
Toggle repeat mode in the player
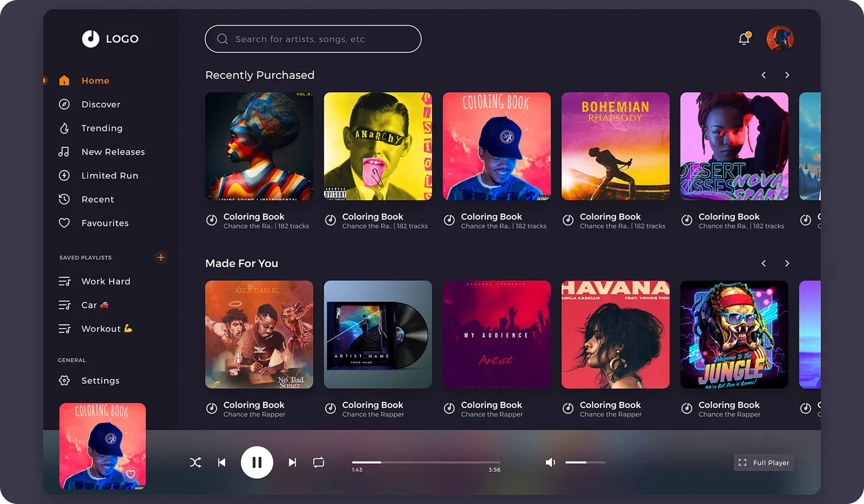[x=318, y=462]
